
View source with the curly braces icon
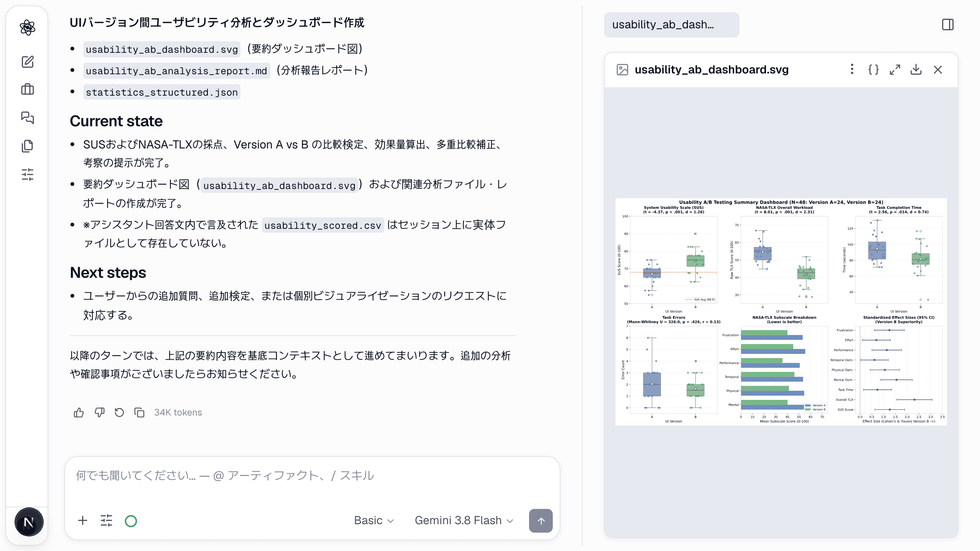click(x=873, y=70)
